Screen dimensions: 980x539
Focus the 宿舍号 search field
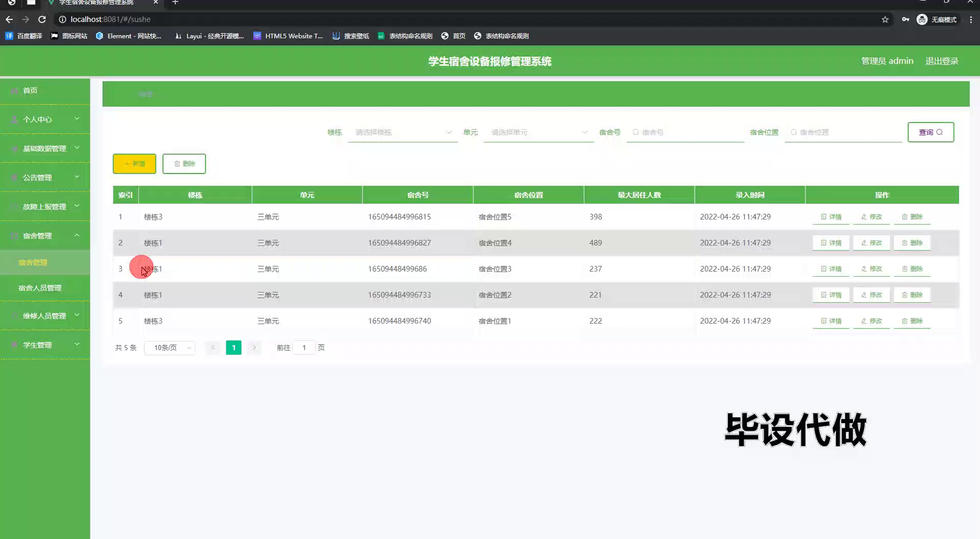coord(685,132)
